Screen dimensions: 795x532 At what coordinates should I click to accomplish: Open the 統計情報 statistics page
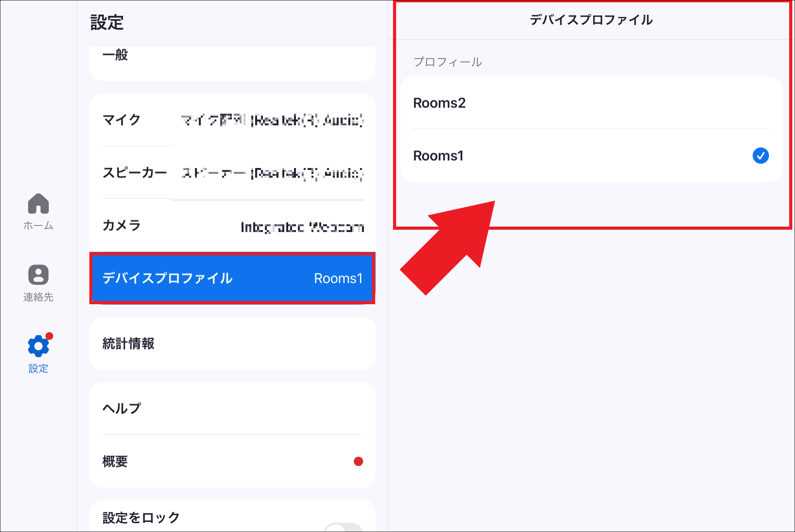pos(128,343)
